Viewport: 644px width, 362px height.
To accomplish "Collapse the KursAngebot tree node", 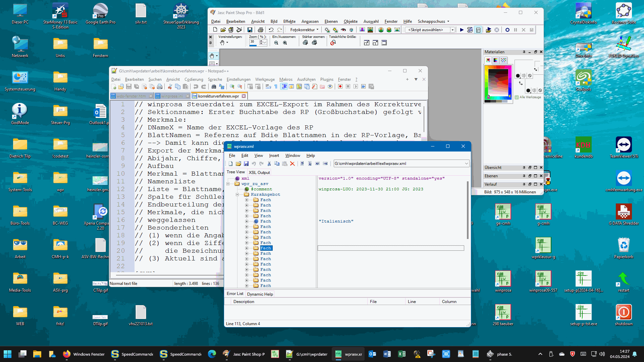I will click(237, 194).
